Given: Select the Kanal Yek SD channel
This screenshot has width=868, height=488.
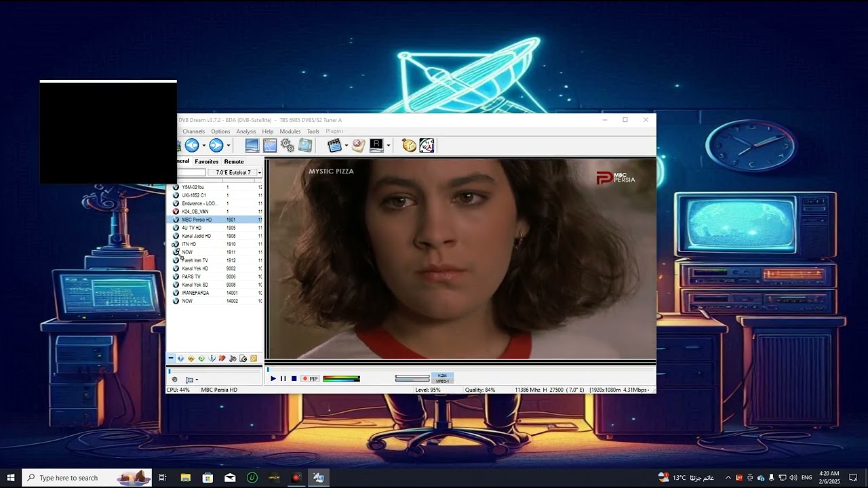Looking at the screenshot, I should [x=214, y=285].
